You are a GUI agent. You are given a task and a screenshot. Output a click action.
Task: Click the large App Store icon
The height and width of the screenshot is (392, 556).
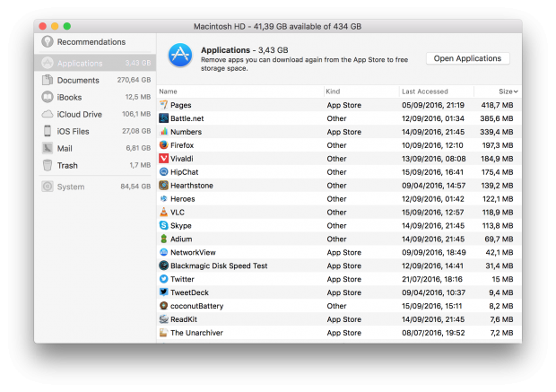[x=180, y=56]
